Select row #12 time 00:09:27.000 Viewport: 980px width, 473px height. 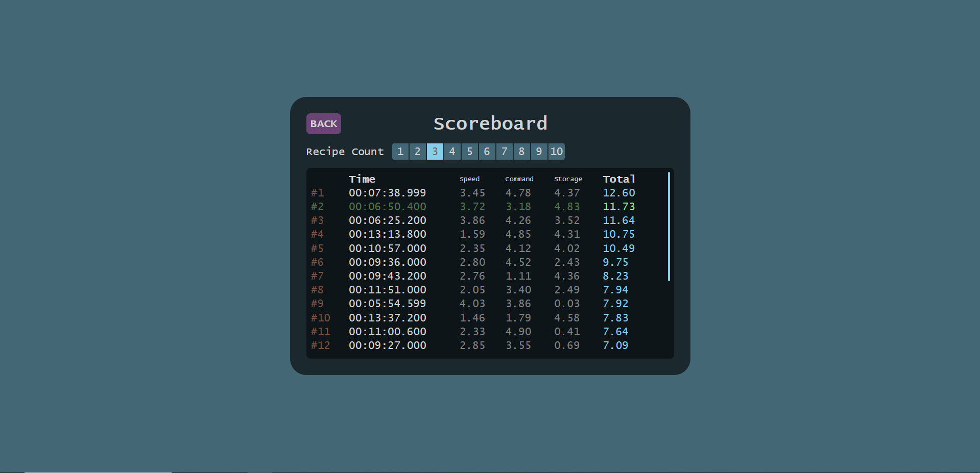(x=387, y=345)
